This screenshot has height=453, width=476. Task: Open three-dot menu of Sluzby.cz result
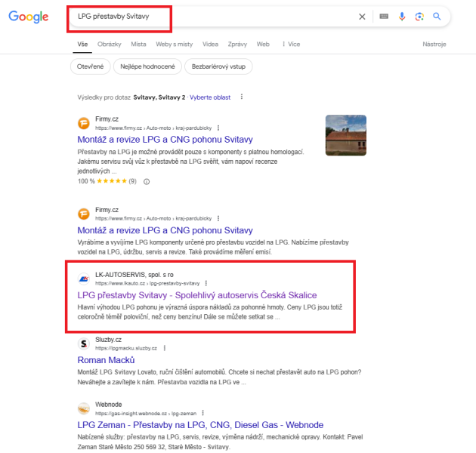[x=164, y=348]
